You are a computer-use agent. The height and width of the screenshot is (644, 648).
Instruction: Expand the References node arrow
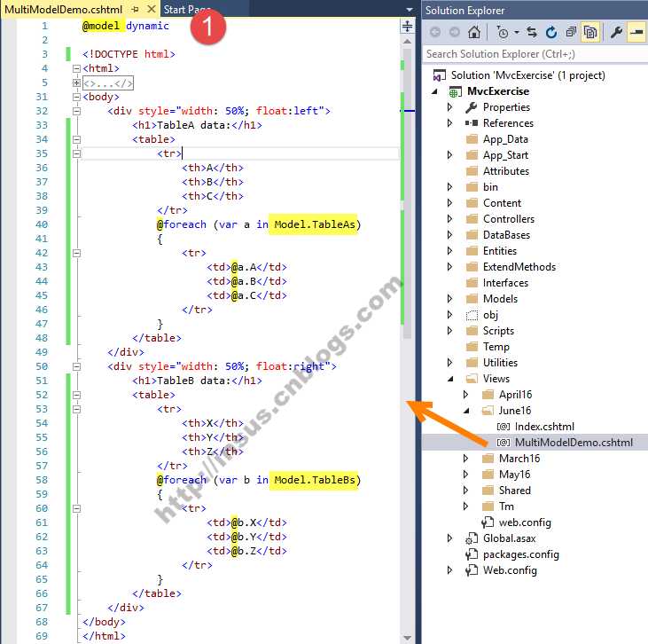(x=449, y=122)
